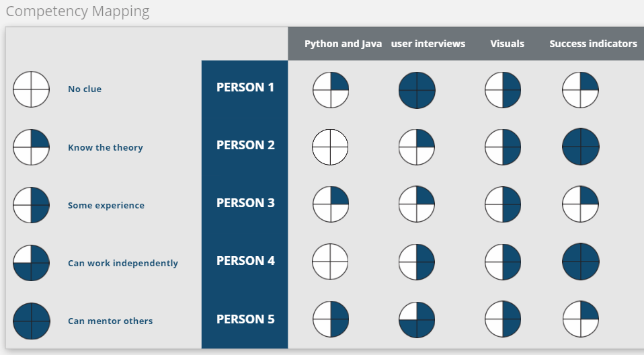Click the 'Competency Mapping' title
The height and width of the screenshot is (355, 644).
78,11
